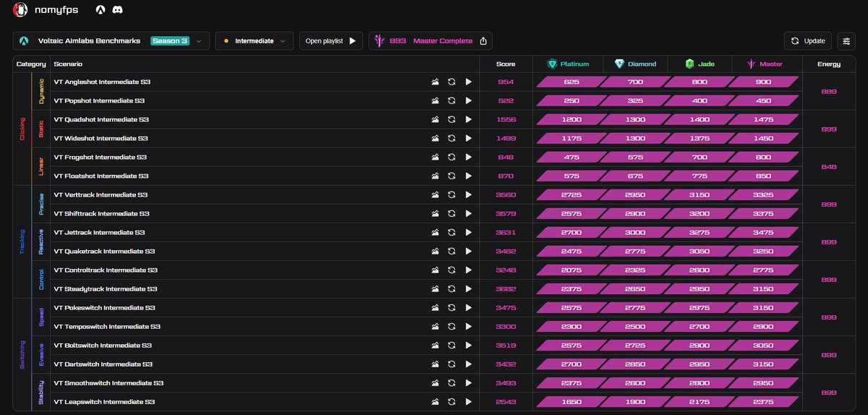Click the 848 energy value for Linear

click(x=829, y=166)
